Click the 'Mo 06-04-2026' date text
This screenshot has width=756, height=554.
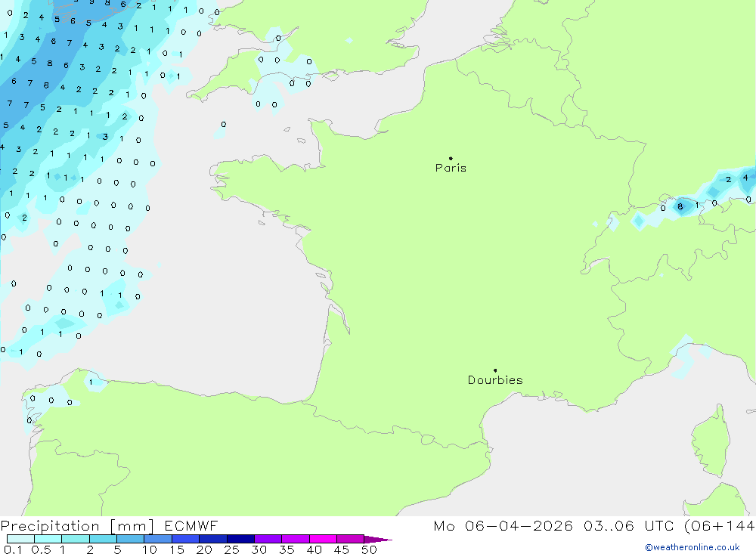click(503, 525)
